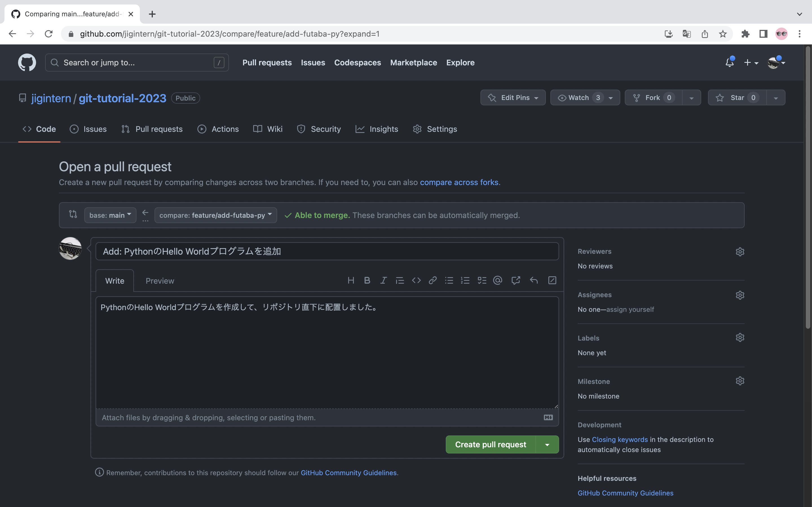Expand compare: feature/add-futaba-py dropdown
This screenshot has height=507, width=812.
215,215
